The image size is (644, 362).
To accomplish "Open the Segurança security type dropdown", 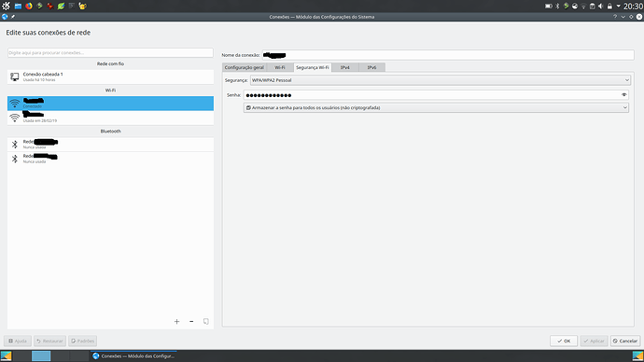I will (440, 80).
